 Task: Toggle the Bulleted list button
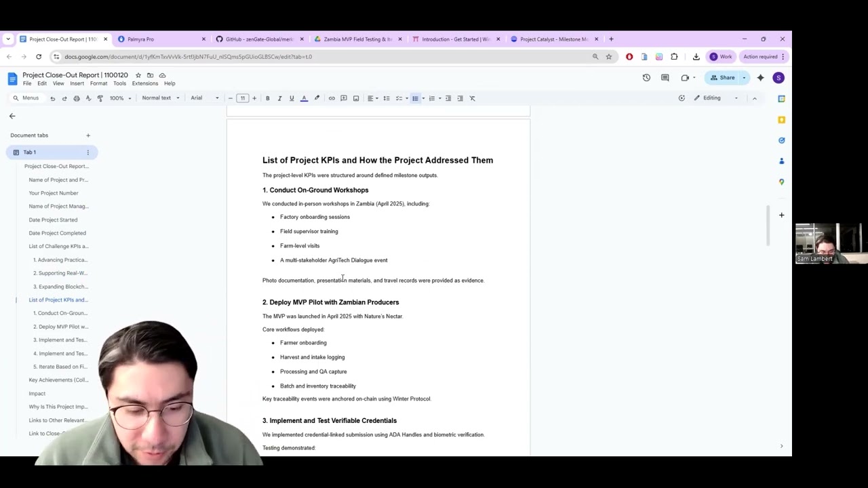pos(415,98)
